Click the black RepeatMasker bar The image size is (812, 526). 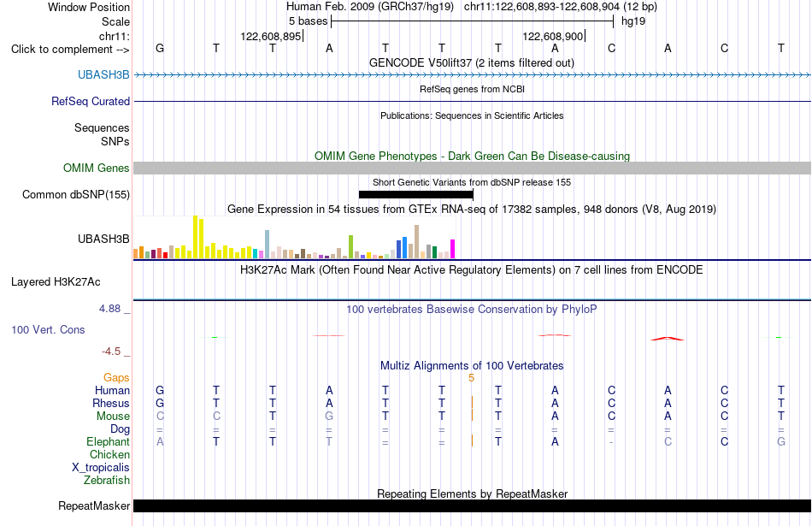click(473, 505)
